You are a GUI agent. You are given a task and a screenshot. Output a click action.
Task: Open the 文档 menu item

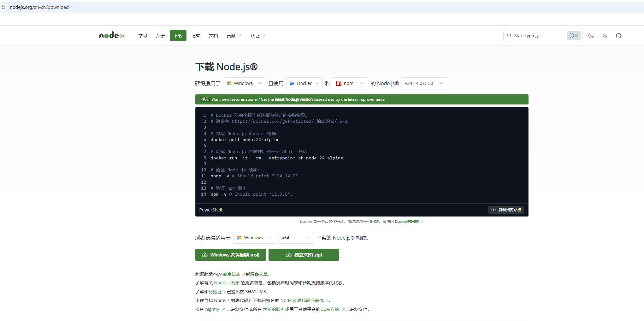(213, 36)
